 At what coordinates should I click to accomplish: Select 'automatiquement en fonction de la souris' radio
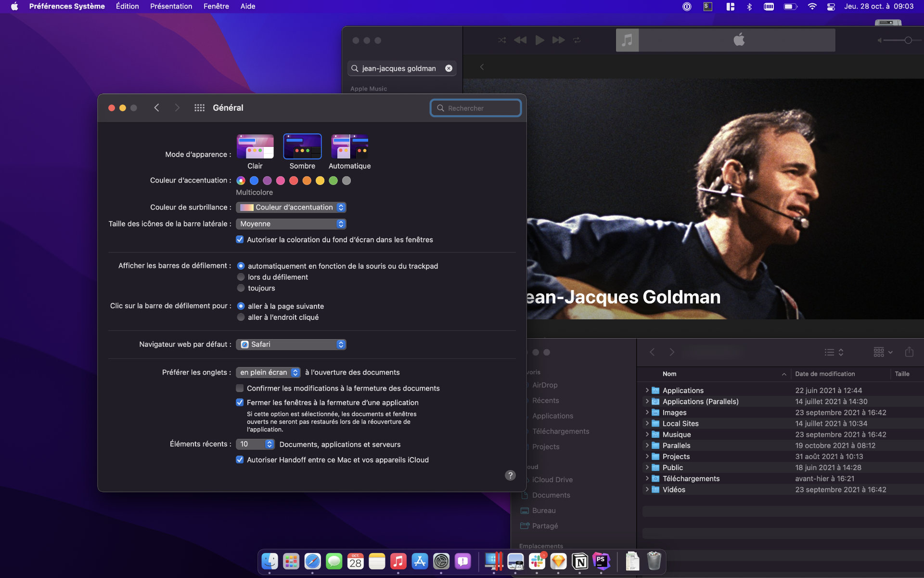241,266
